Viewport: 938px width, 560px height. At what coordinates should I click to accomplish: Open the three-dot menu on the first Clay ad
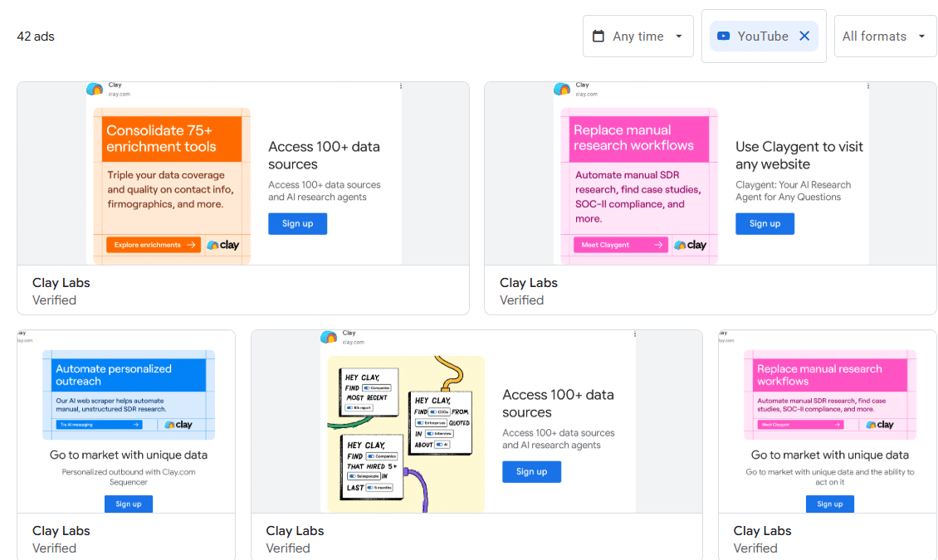point(401,85)
